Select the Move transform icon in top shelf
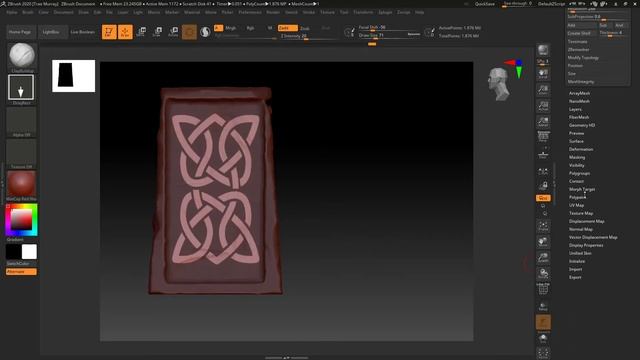 point(142,32)
